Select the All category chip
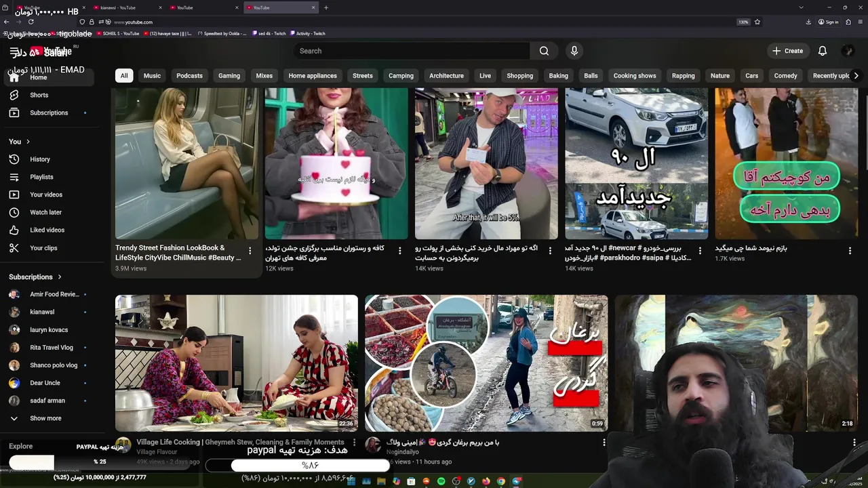Image resolution: width=868 pixels, height=488 pixels. click(x=124, y=76)
